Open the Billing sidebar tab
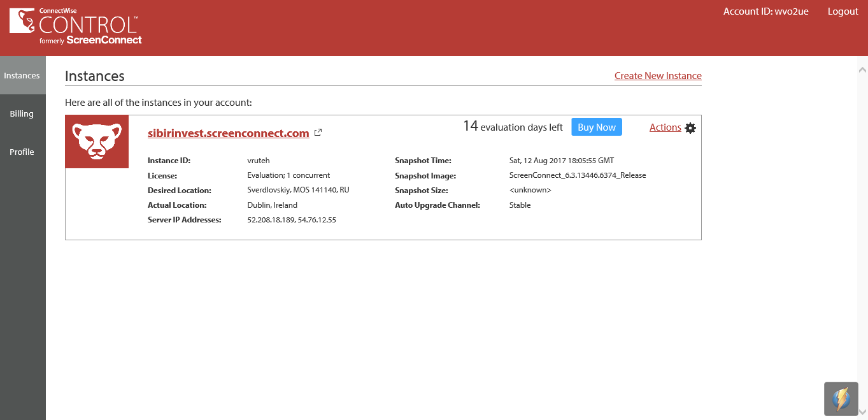The width and height of the screenshot is (868, 420). click(x=22, y=113)
